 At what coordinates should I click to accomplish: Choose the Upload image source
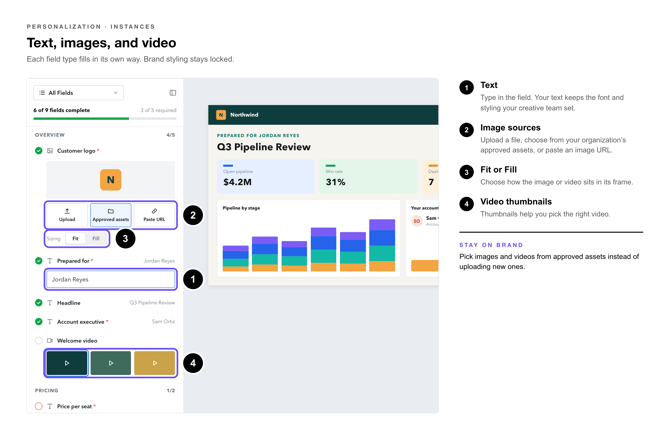click(x=67, y=215)
